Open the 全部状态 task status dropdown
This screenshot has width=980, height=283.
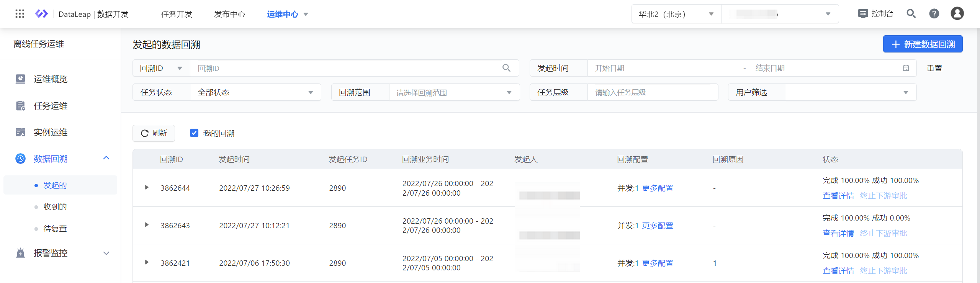256,92
